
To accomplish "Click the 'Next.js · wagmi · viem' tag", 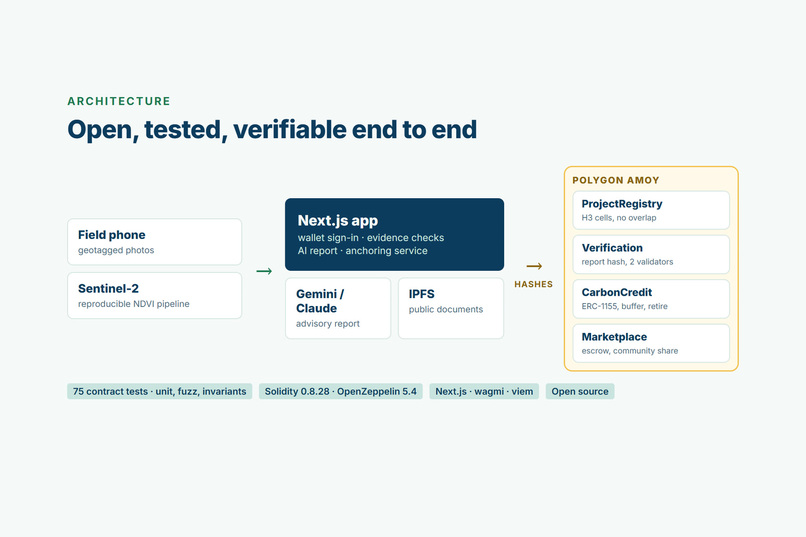I will point(484,391).
